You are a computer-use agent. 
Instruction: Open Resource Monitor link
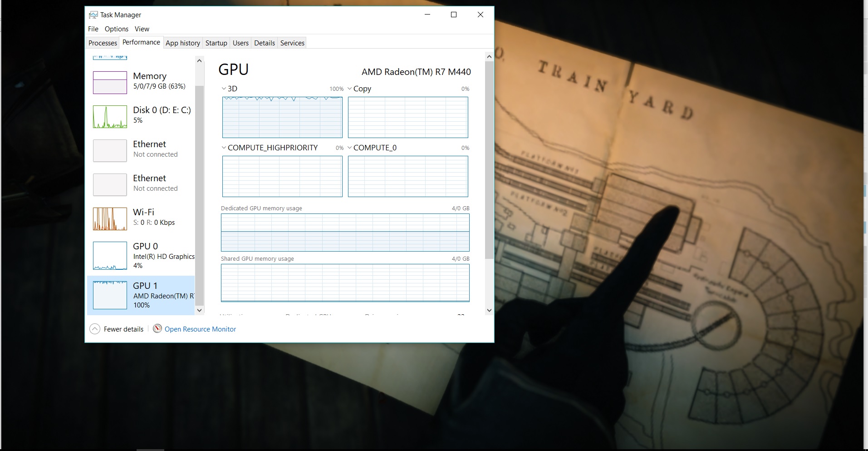click(200, 329)
